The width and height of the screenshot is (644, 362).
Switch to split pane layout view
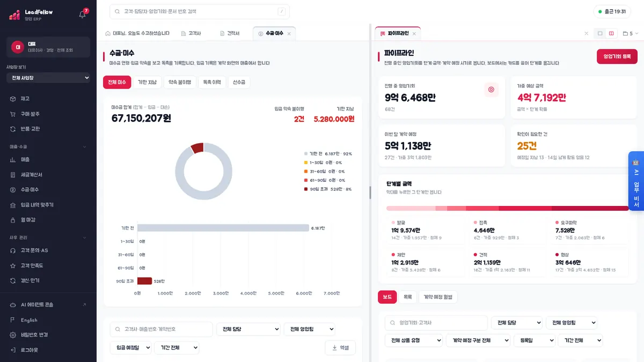coord(611,33)
